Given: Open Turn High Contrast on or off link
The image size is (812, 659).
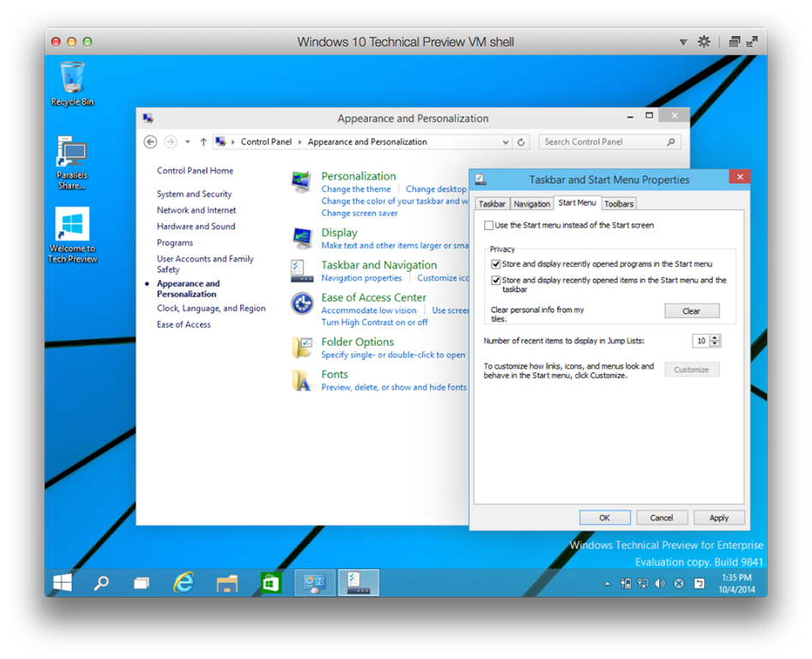Looking at the screenshot, I should pos(374,323).
